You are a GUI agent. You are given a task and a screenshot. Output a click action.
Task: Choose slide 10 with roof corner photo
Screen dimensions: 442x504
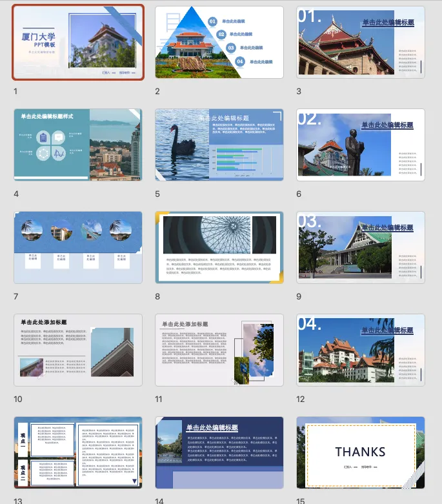tap(78, 350)
